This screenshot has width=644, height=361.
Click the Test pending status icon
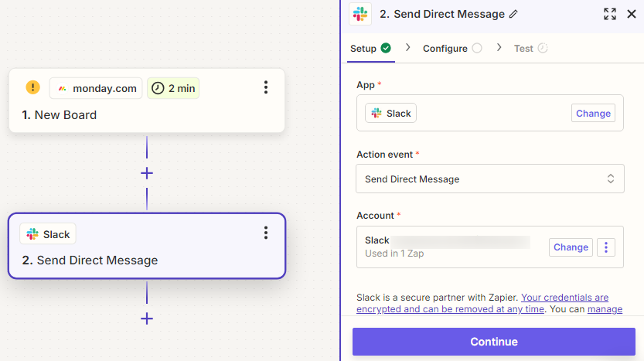[x=543, y=48]
